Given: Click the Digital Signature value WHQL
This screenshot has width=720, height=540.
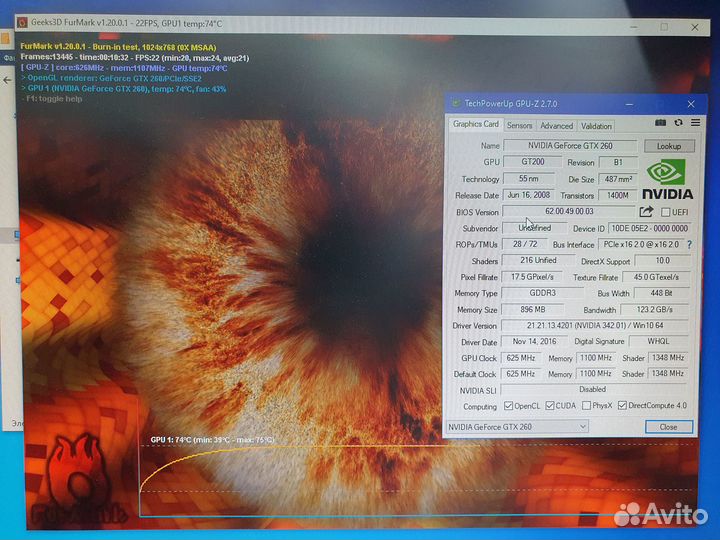Looking at the screenshot, I should click(x=658, y=342).
